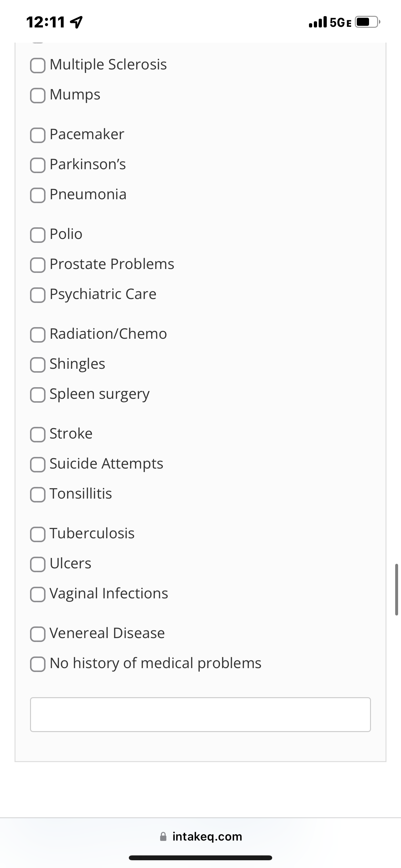
Task: Select the Pacemaker checkbox
Action: point(37,135)
